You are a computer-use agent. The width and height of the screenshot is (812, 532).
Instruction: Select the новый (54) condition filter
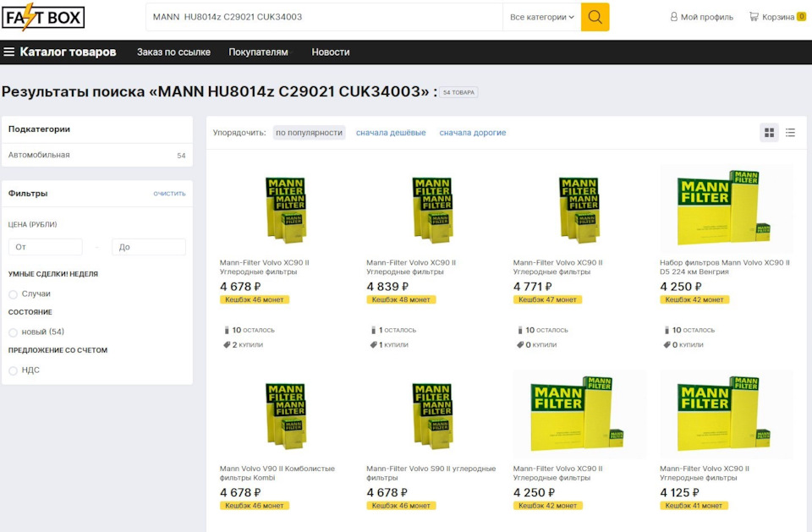pyautogui.click(x=13, y=332)
